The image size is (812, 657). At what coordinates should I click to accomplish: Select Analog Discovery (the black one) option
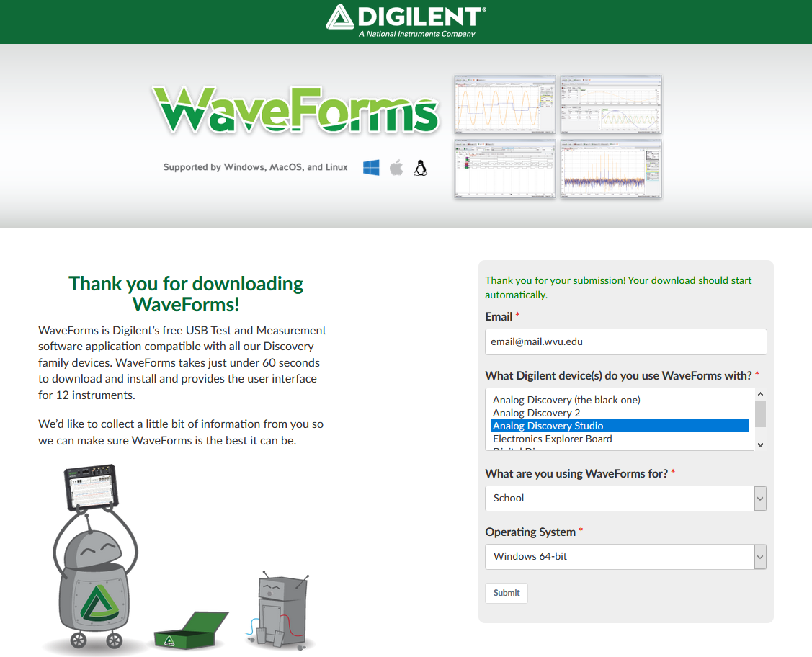(620, 400)
